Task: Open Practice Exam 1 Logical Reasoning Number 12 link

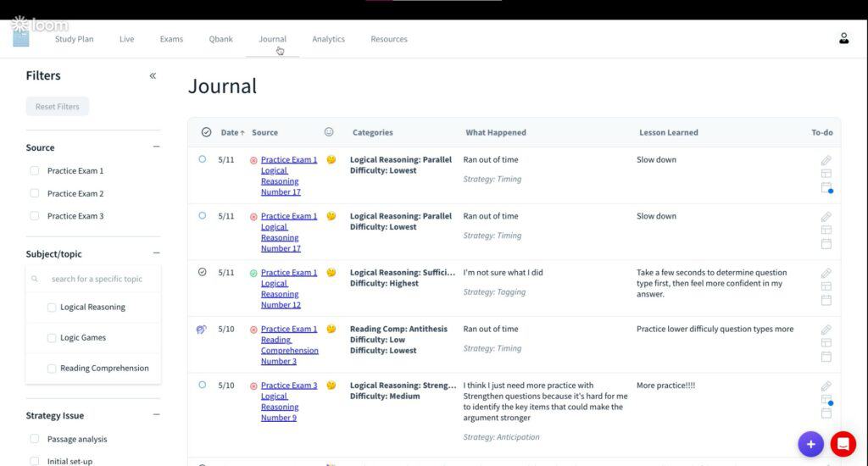Action: pos(288,288)
